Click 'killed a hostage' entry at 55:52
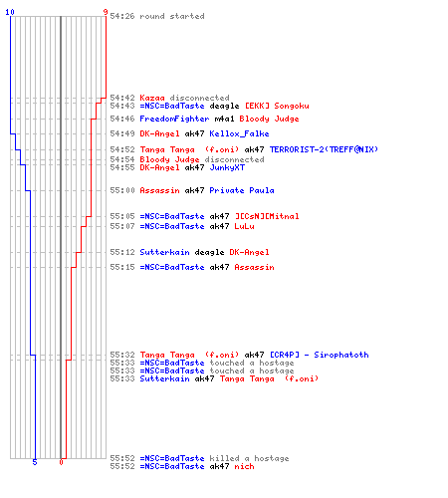 (x=199, y=458)
